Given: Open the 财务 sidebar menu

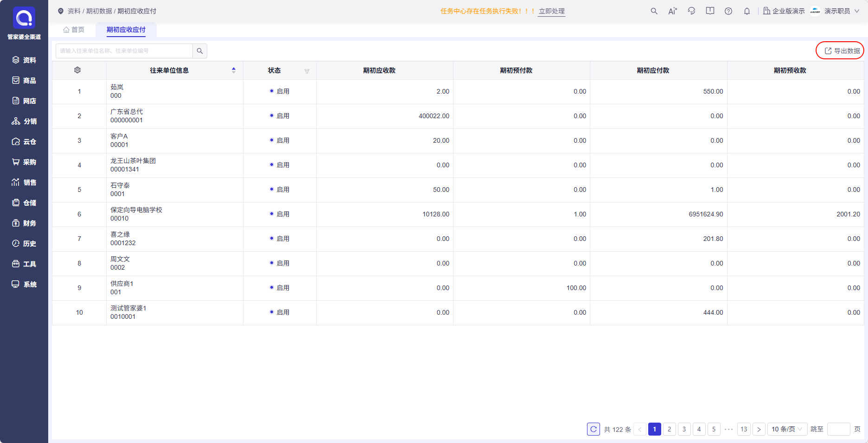Looking at the screenshot, I should 24,223.
